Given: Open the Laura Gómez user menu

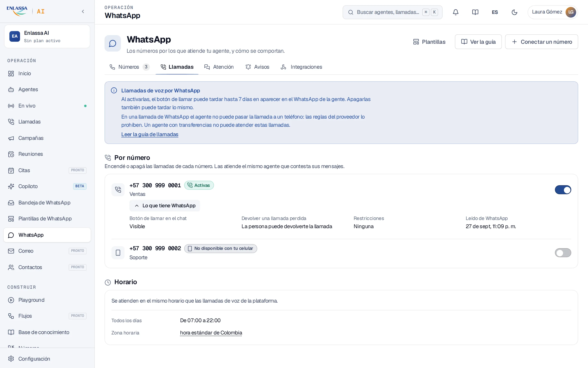Looking at the screenshot, I should click(552, 12).
